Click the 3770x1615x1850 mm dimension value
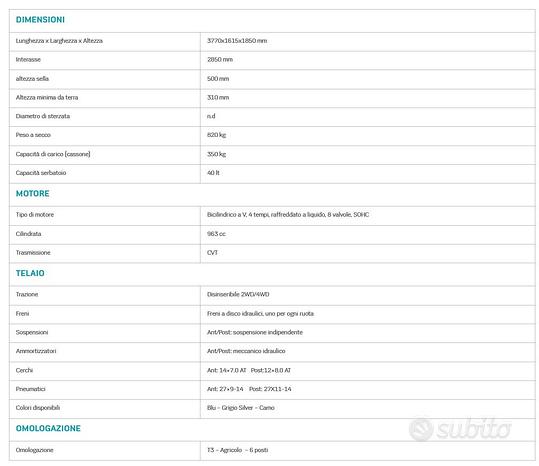 [x=237, y=41]
